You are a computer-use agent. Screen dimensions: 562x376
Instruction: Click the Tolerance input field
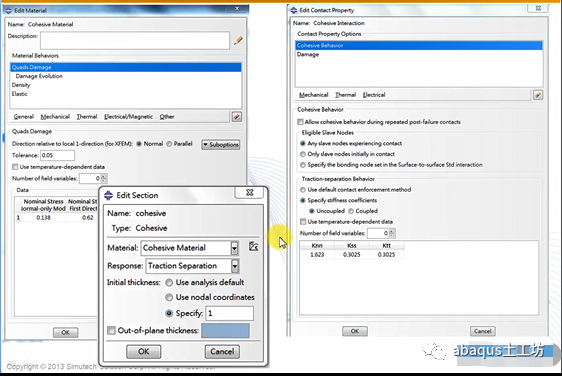(x=57, y=156)
